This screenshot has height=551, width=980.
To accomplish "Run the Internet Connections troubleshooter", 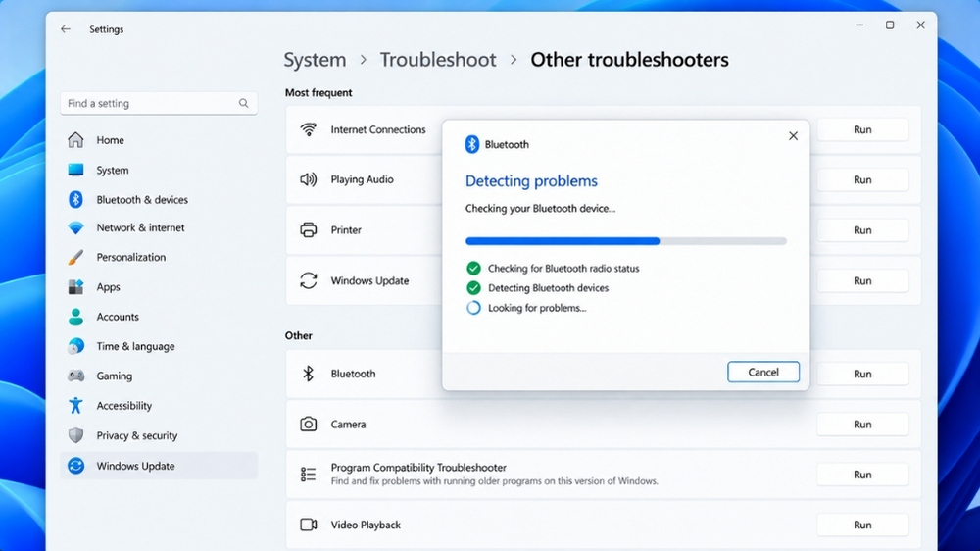I will coord(862,129).
